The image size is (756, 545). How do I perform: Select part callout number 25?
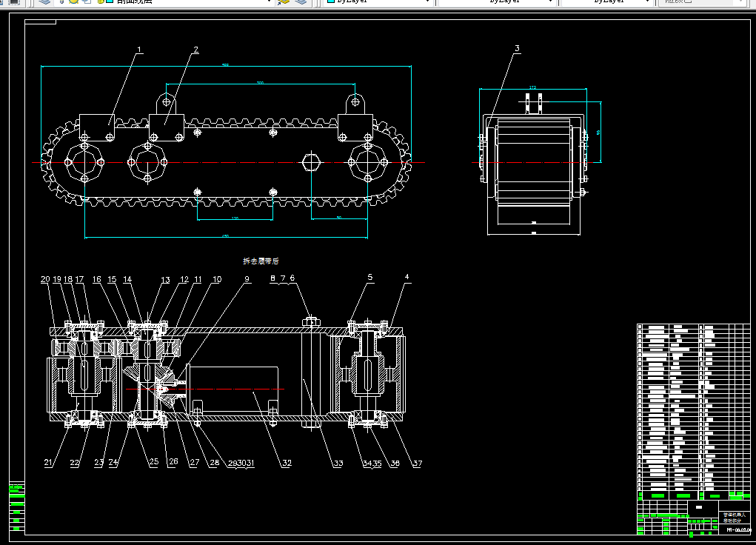pyautogui.click(x=154, y=461)
